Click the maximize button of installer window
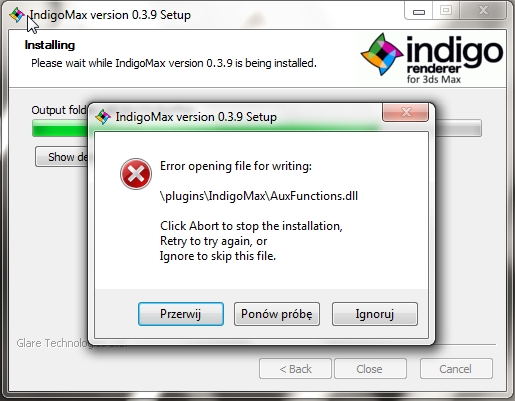Image resolution: width=515 pixels, height=401 pixels. [446, 11]
